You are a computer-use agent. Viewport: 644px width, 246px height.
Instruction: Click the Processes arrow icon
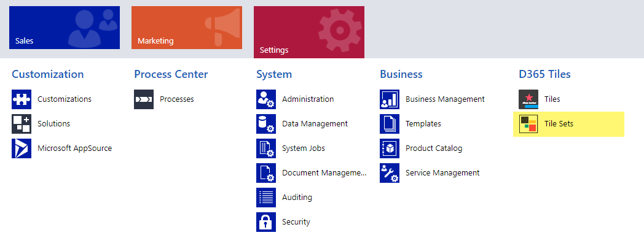[x=144, y=99]
